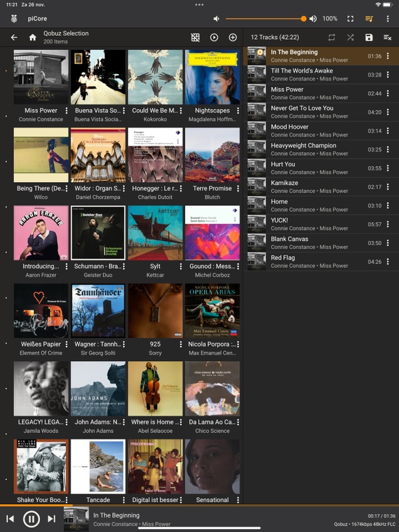The image size is (399, 532).
Task: Open options for track Mood Hoover
Action: [x=388, y=130]
